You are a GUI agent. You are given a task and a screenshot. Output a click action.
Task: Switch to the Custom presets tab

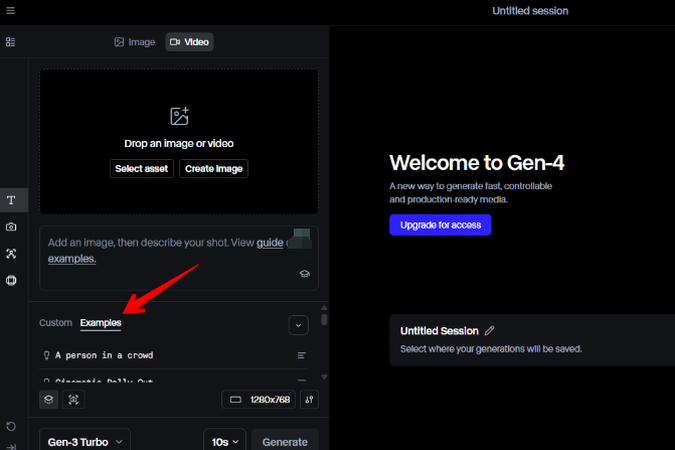[56, 323]
